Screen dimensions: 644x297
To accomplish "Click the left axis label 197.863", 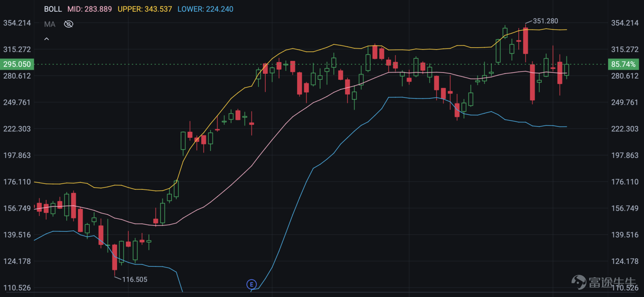I will [x=17, y=155].
